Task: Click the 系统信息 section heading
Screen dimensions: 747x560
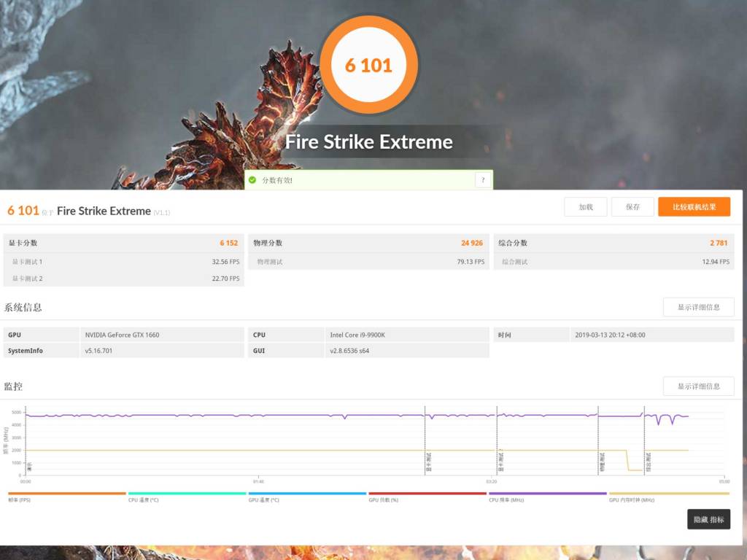Action: tap(23, 307)
